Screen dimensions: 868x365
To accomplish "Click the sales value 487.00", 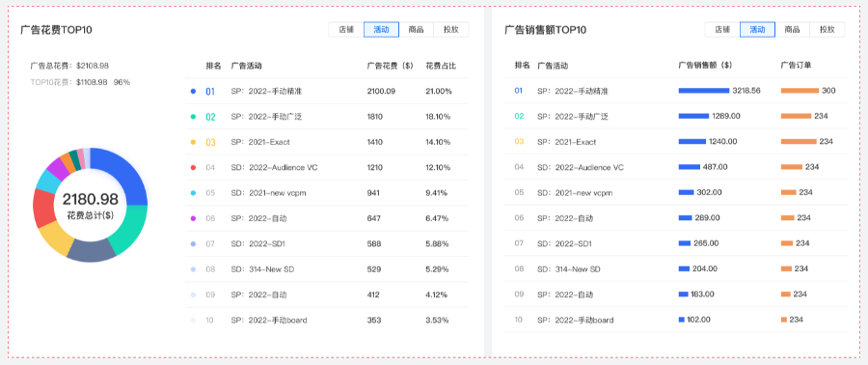I will click(x=716, y=167).
